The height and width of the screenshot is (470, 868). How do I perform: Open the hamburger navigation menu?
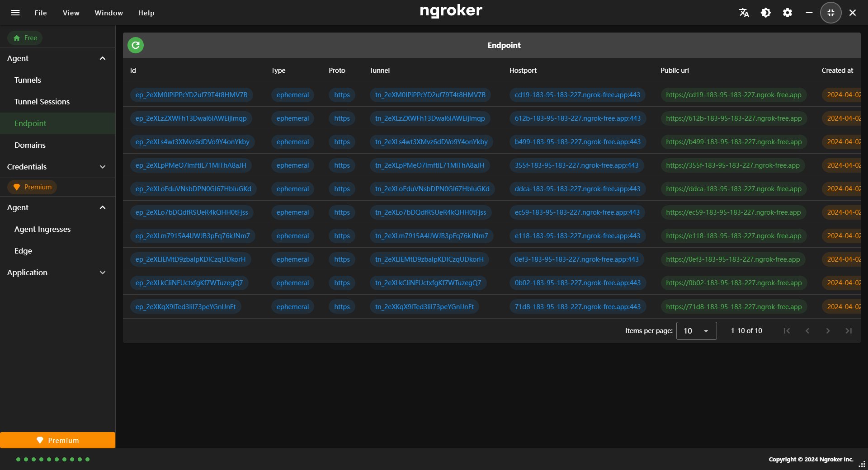[15, 13]
